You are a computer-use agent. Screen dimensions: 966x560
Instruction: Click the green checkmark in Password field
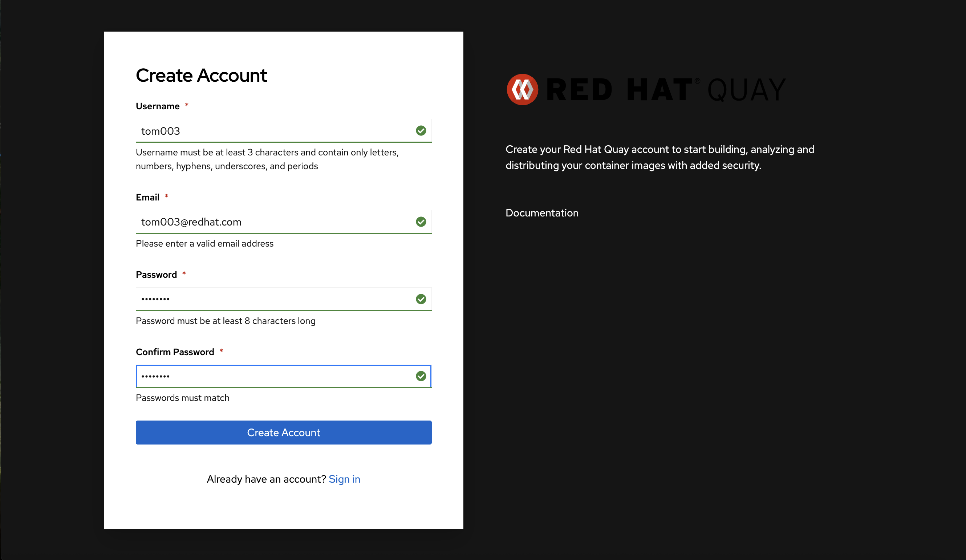point(421,299)
